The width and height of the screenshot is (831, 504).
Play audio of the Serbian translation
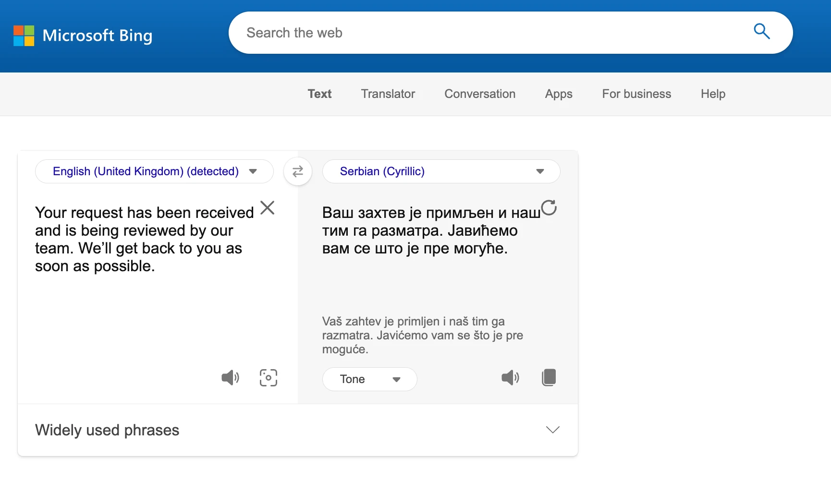coord(510,378)
